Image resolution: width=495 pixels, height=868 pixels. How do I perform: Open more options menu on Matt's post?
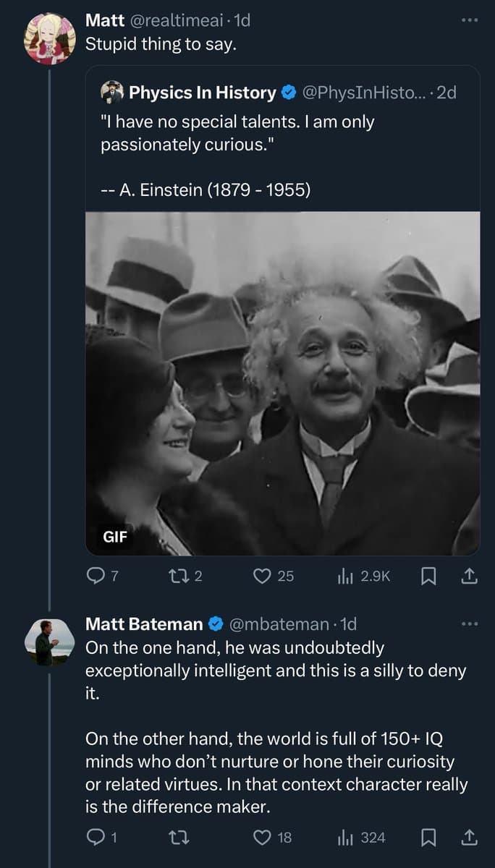[x=470, y=21]
